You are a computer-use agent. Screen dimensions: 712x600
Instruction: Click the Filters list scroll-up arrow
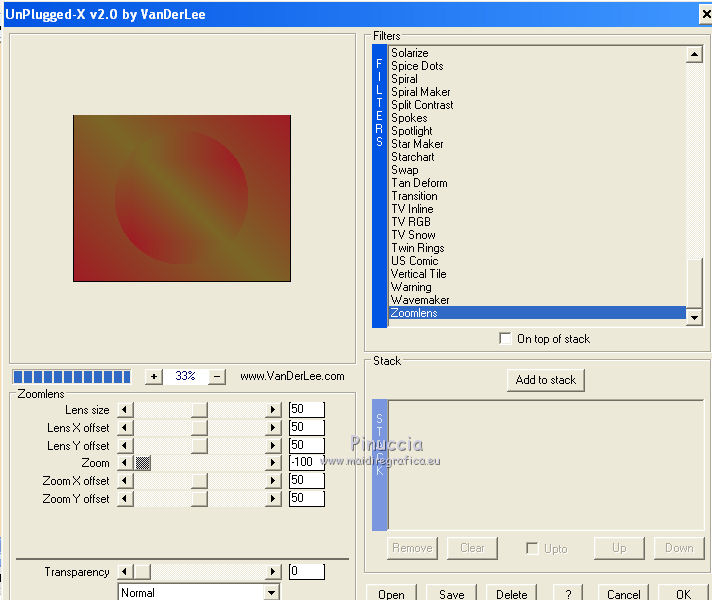(694, 55)
